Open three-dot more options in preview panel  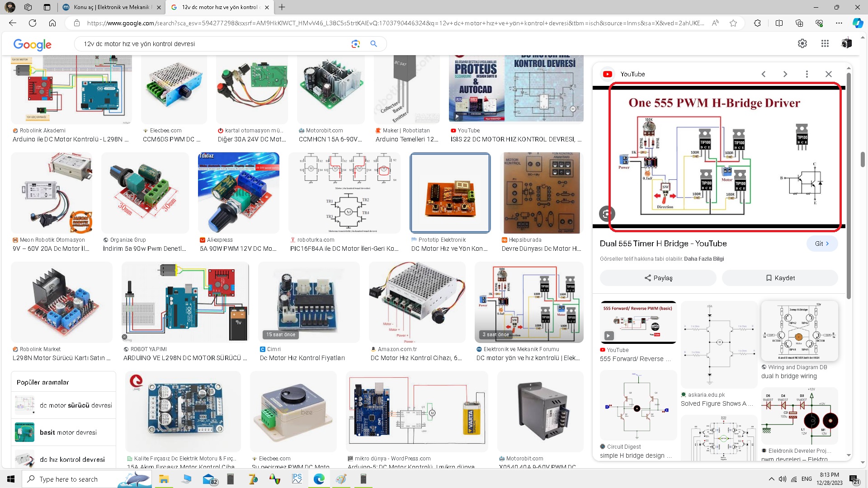(807, 74)
